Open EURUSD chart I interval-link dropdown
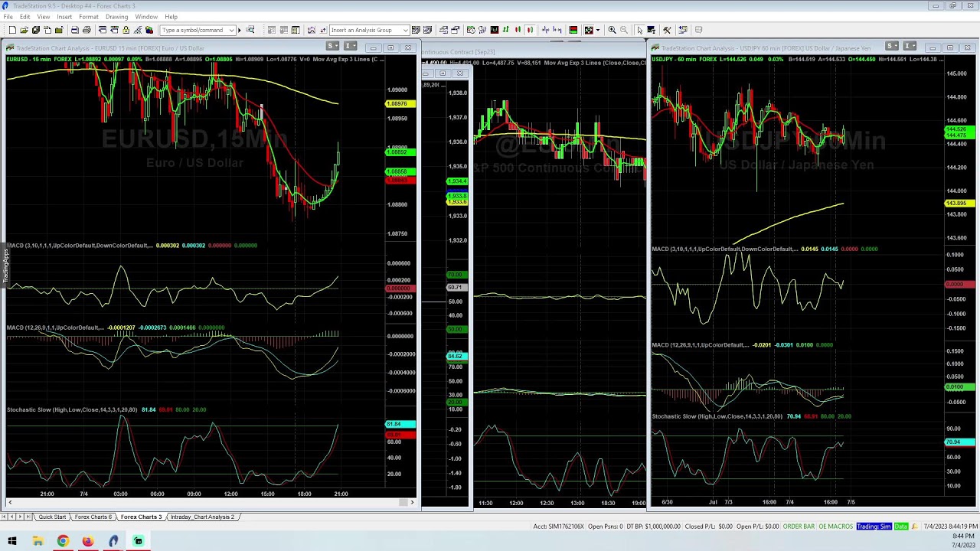Viewport: 980px width, 551px height. [350, 47]
